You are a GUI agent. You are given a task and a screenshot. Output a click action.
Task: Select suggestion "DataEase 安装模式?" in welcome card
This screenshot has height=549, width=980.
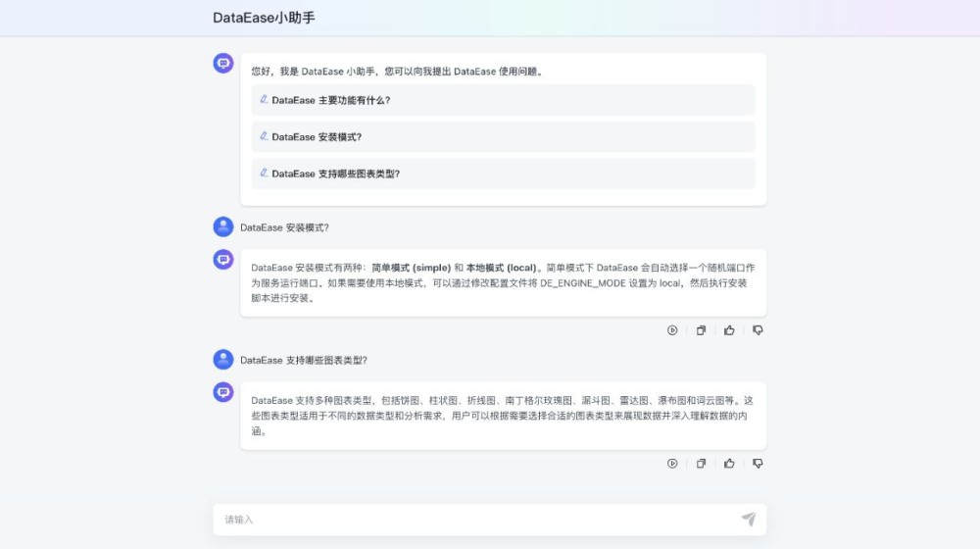pos(503,137)
